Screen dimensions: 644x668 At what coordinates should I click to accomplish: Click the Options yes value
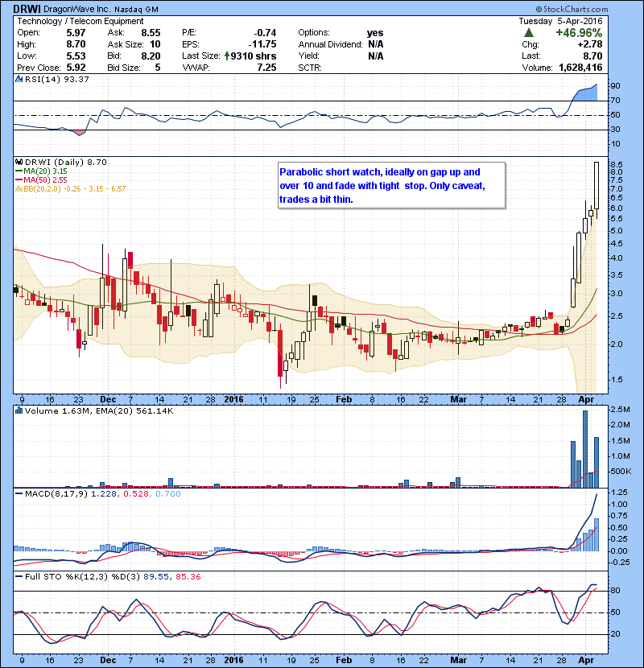[x=375, y=33]
